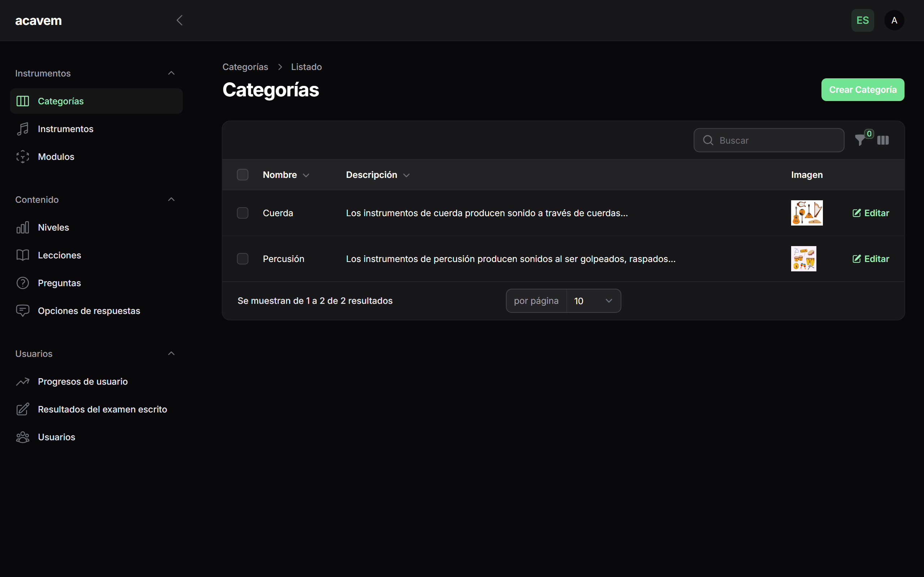Viewport: 924px width, 577px height.
Task: Select the Usuarios people icon
Action: point(22,437)
